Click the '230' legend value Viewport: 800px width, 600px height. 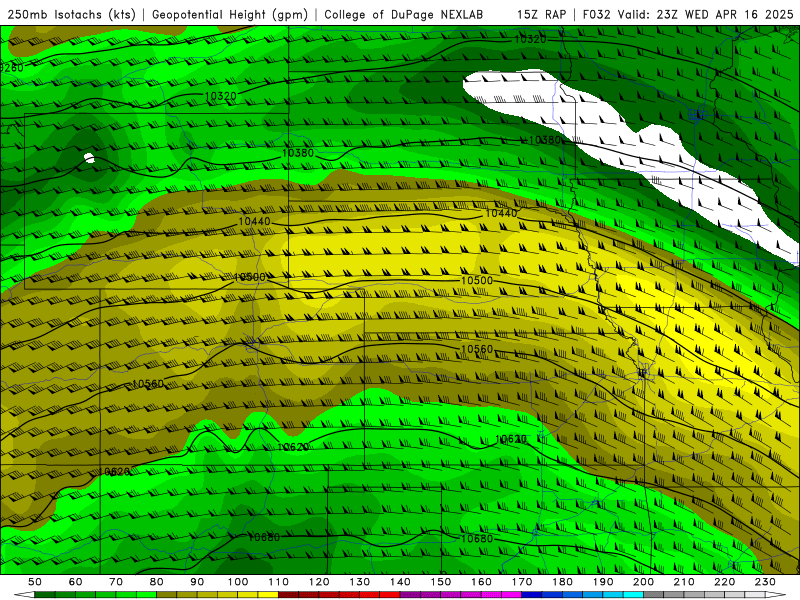(765, 582)
